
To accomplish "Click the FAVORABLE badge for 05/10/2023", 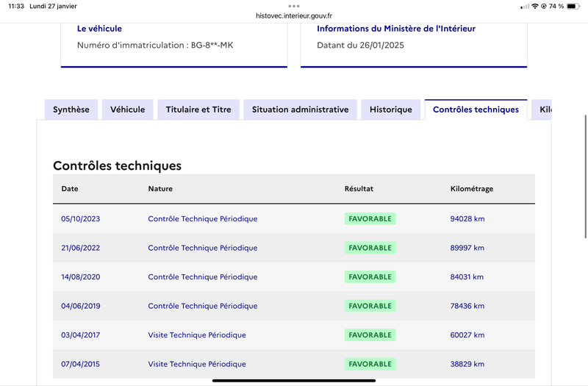I will point(370,218).
